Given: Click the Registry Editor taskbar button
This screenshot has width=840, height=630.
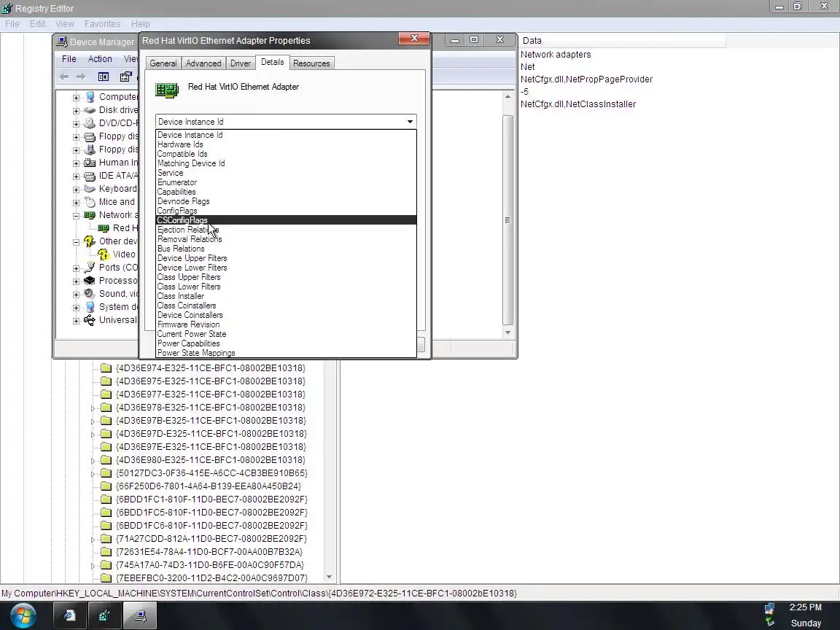Looking at the screenshot, I should pos(104,615).
